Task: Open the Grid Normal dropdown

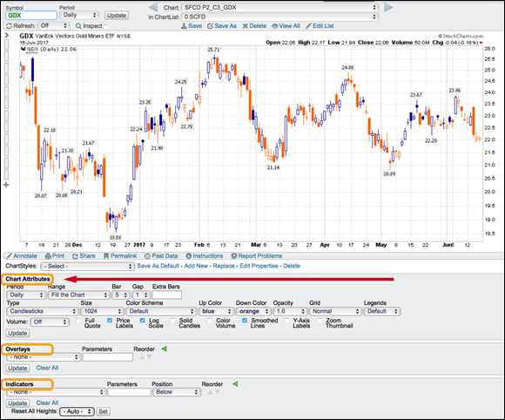Action: pos(335,311)
